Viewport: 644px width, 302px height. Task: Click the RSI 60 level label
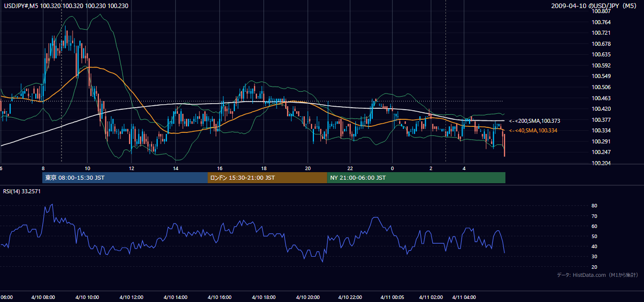(x=594, y=226)
